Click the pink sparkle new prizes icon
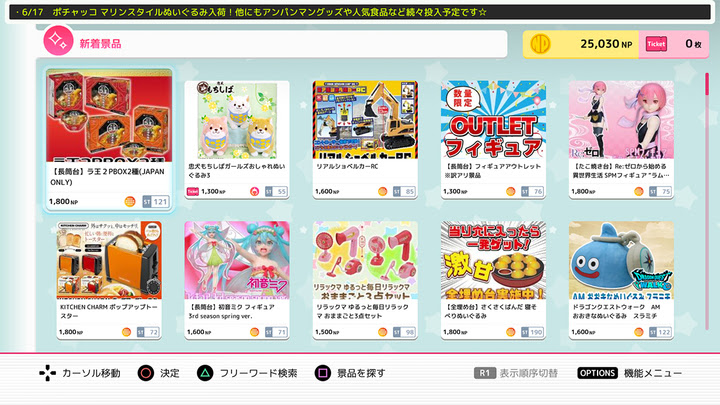The width and height of the screenshot is (720, 405). [58, 40]
